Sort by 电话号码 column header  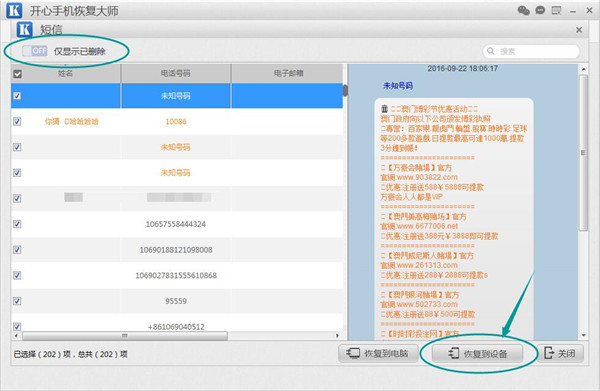point(176,73)
